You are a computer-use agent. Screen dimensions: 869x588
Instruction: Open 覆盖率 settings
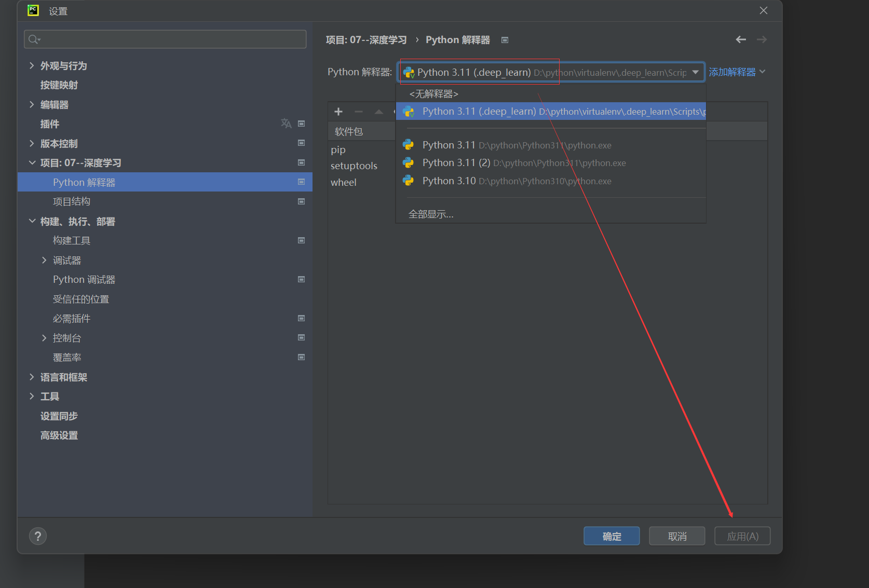(67, 357)
